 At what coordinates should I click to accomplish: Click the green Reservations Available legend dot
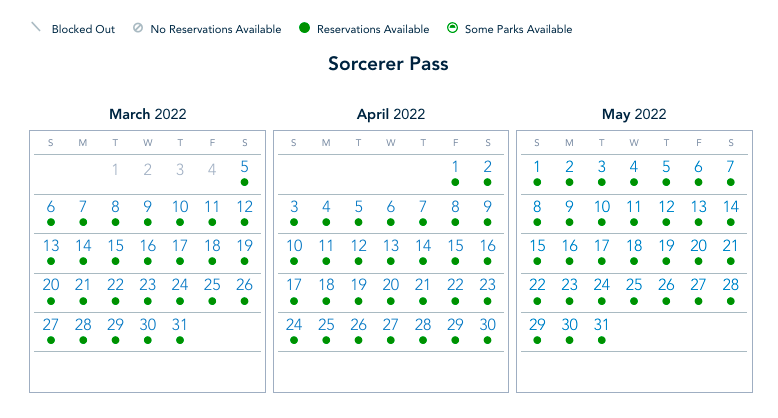pyautogui.click(x=304, y=29)
